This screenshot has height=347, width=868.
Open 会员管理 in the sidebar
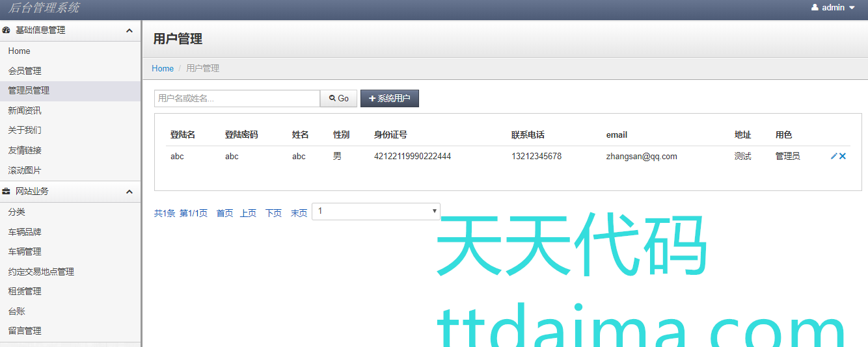coord(25,71)
